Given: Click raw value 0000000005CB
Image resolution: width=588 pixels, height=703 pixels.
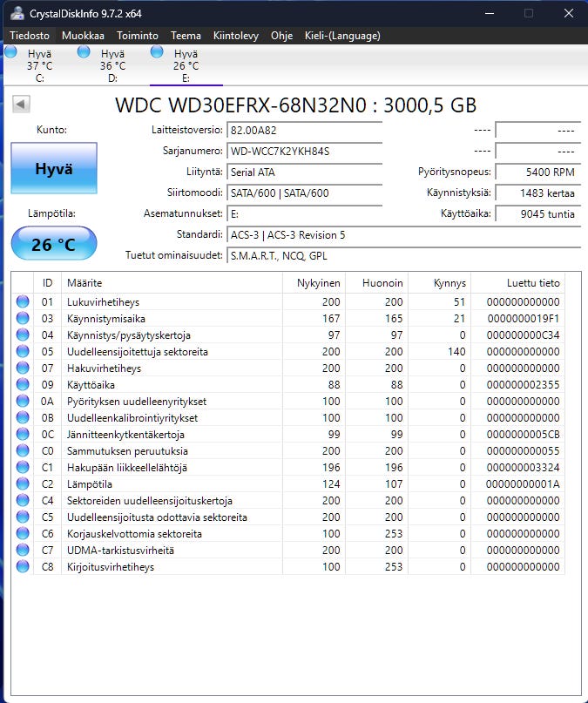Looking at the screenshot, I should click(x=523, y=435).
